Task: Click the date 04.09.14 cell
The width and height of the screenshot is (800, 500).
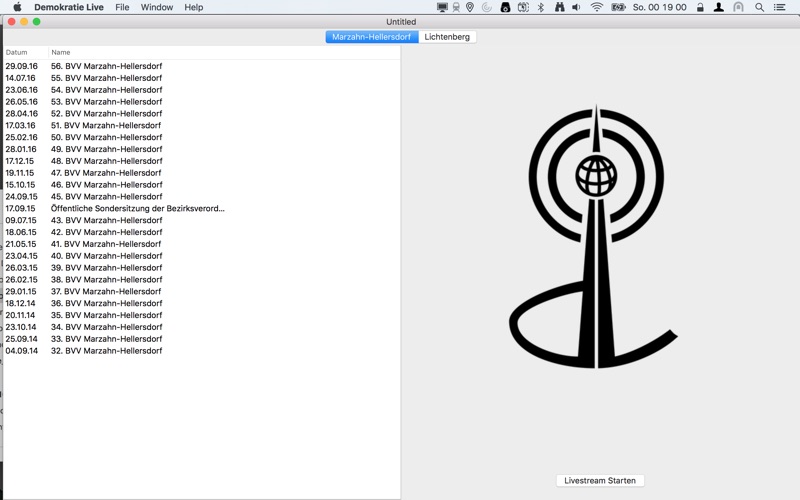Action: 21,351
